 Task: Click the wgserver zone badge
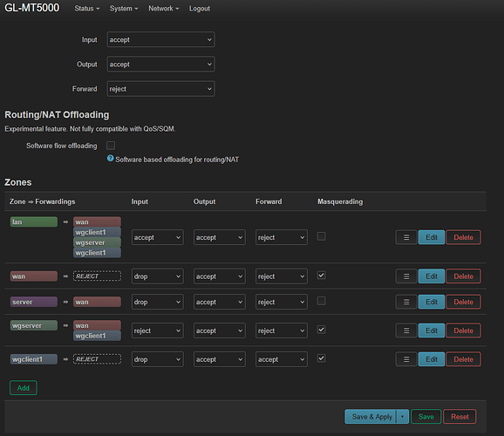34,325
